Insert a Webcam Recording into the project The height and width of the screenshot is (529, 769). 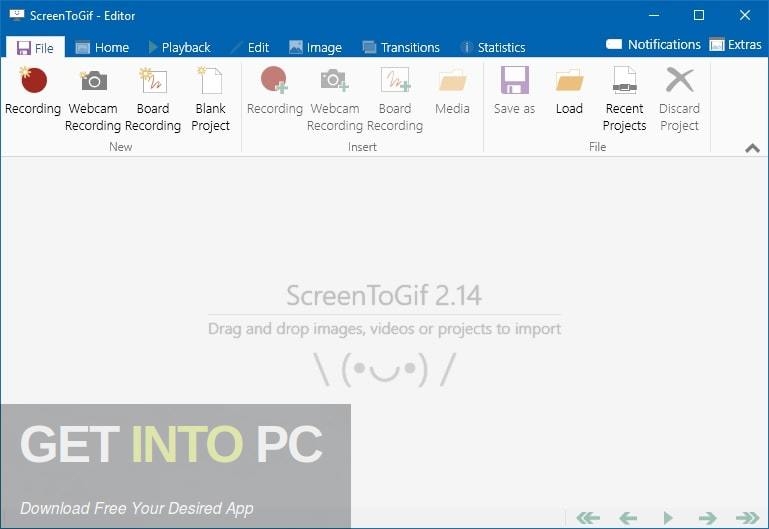(x=334, y=100)
